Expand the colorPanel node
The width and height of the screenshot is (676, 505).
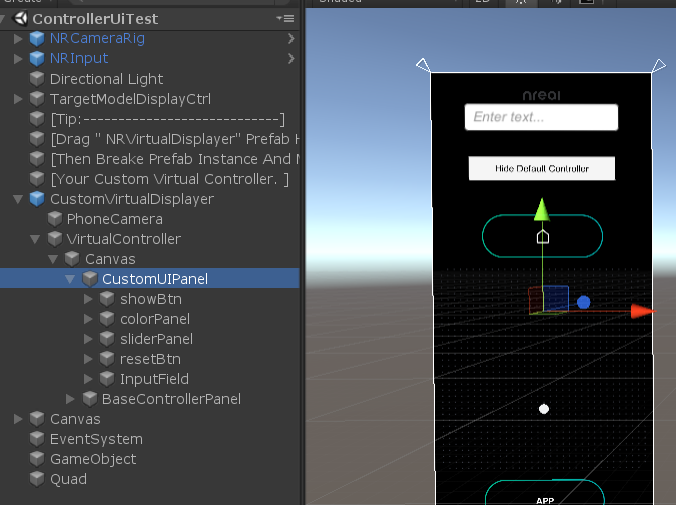tap(88, 319)
